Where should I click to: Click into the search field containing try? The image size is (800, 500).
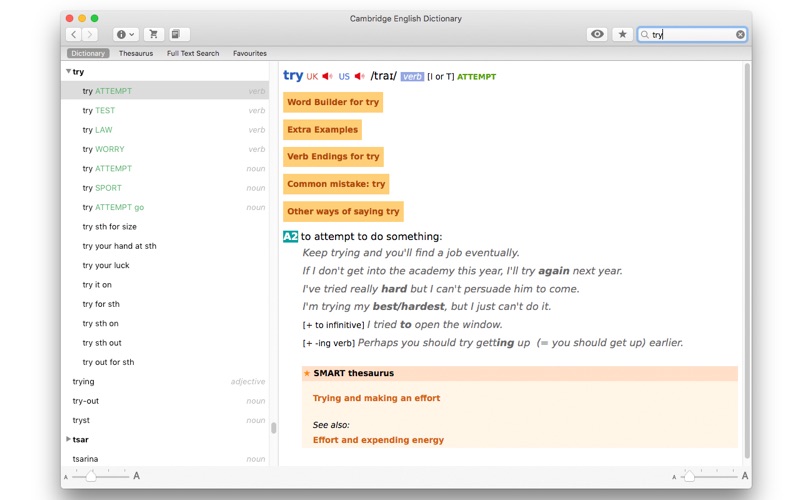[692, 34]
